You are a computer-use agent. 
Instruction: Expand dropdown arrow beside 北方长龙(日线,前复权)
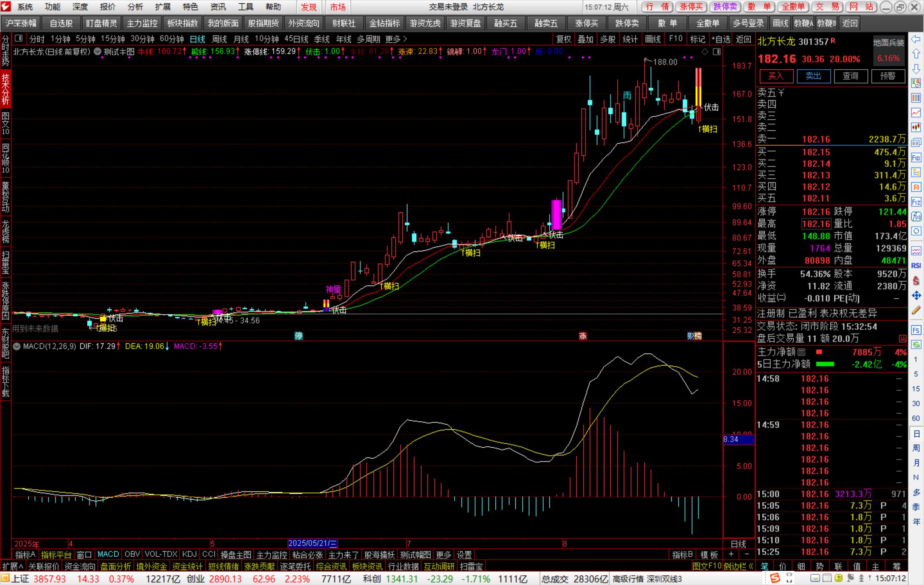[x=98, y=52]
